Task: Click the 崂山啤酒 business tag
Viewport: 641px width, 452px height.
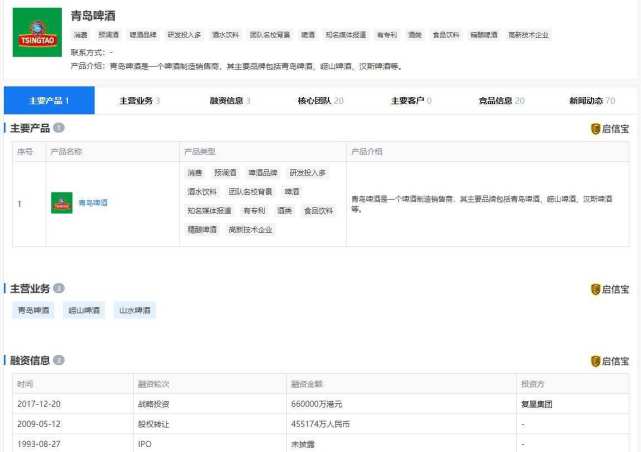Action: (x=84, y=310)
